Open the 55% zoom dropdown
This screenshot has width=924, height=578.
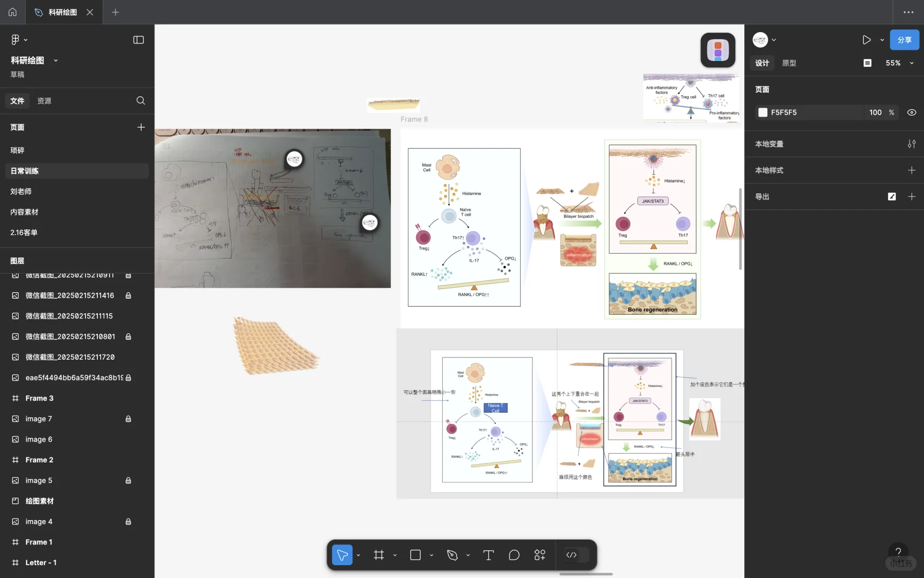pyautogui.click(x=900, y=63)
